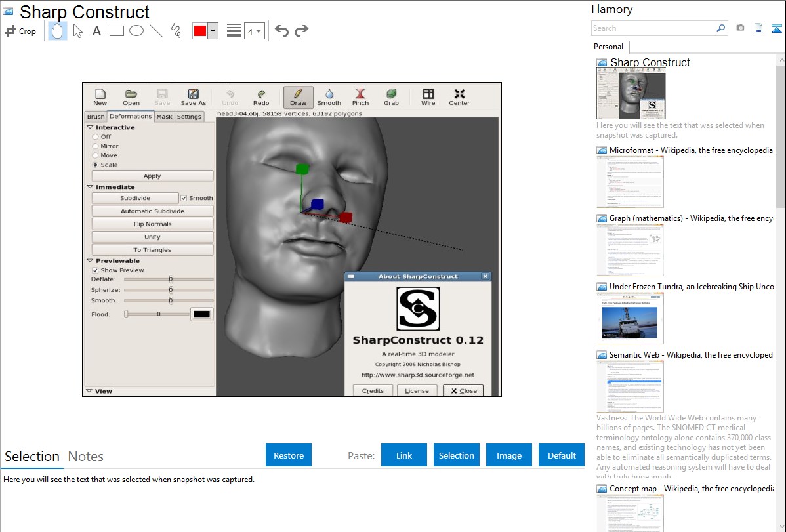Select the Crop tool

[x=20, y=31]
